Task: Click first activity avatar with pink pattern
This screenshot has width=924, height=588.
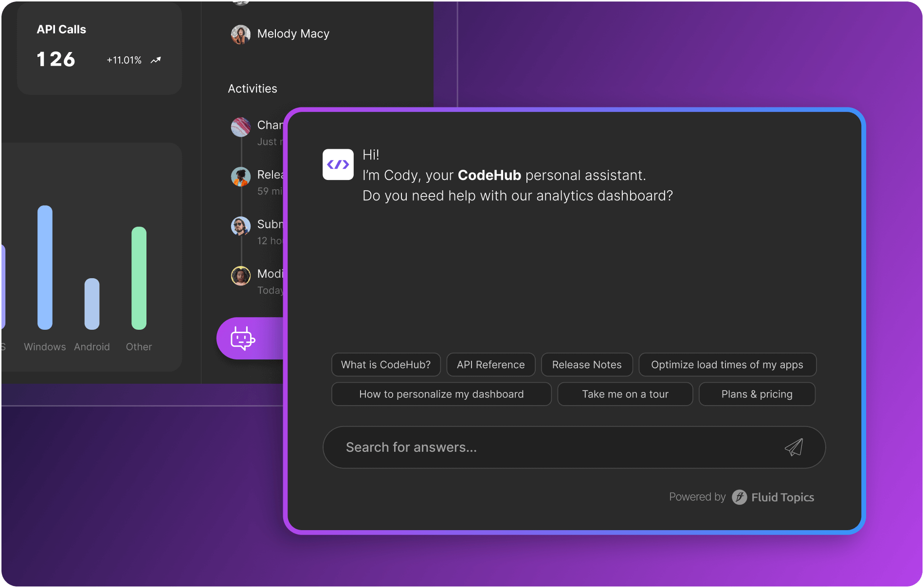Action: pos(240,127)
